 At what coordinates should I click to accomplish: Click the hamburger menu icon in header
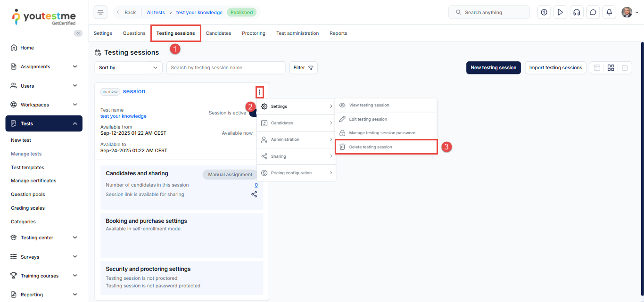[100, 12]
